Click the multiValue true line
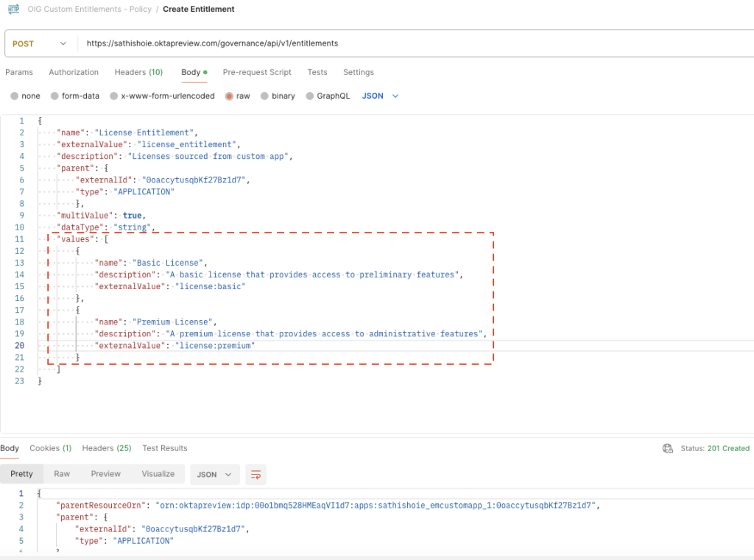This screenshot has width=754, height=560. (101, 216)
